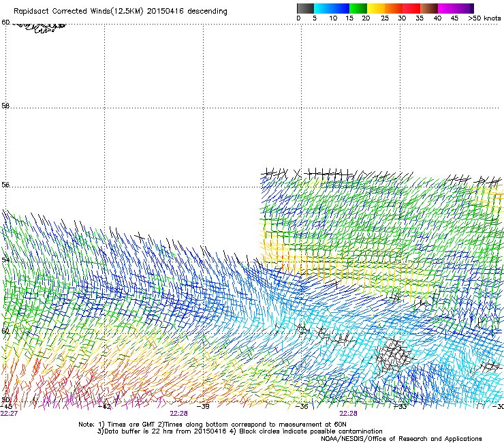The height and width of the screenshot is (443, 504).
Task: Click the latitude label '50'
Action: tap(5, 399)
